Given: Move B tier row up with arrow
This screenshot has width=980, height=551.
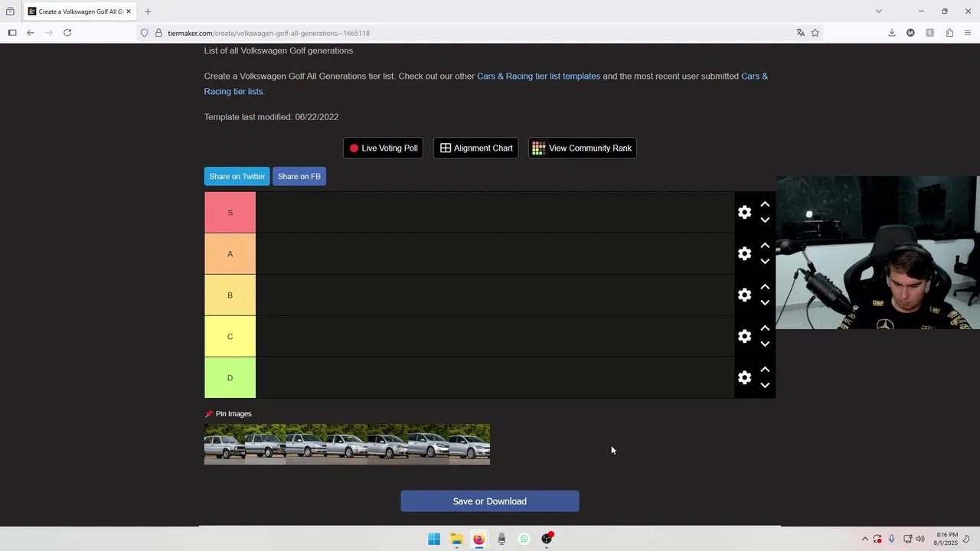Looking at the screenshot, I should pyautogui.click(x=765, y=287).
